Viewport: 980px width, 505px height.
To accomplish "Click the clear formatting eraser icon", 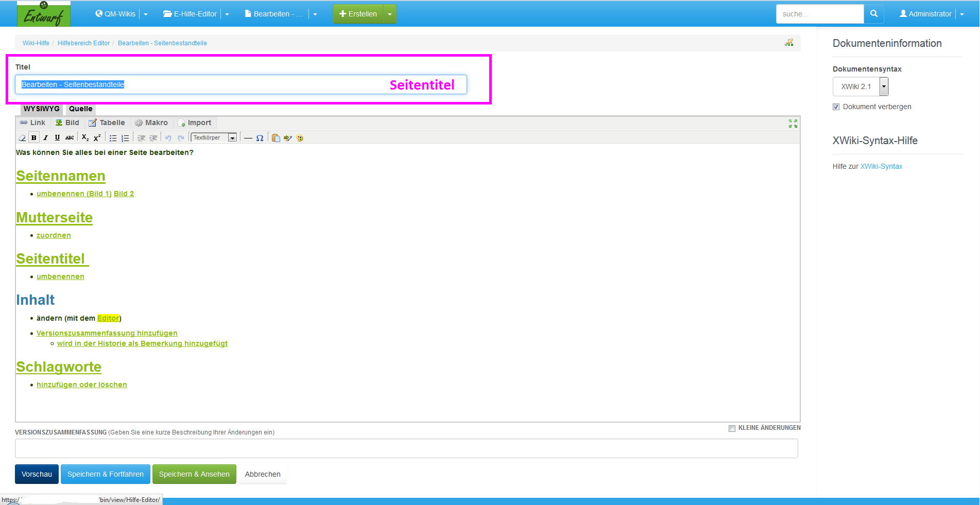I will [x=22, y=138].
